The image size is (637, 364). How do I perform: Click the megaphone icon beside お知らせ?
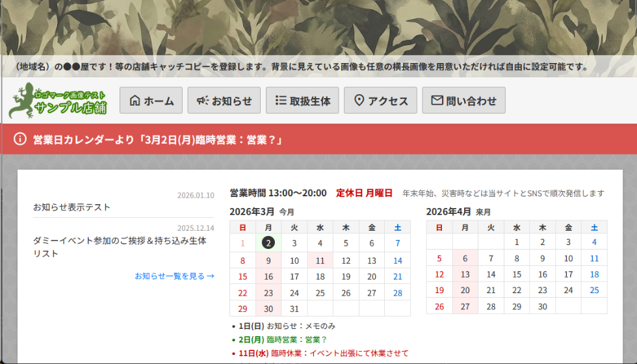(x=202, y=100)
